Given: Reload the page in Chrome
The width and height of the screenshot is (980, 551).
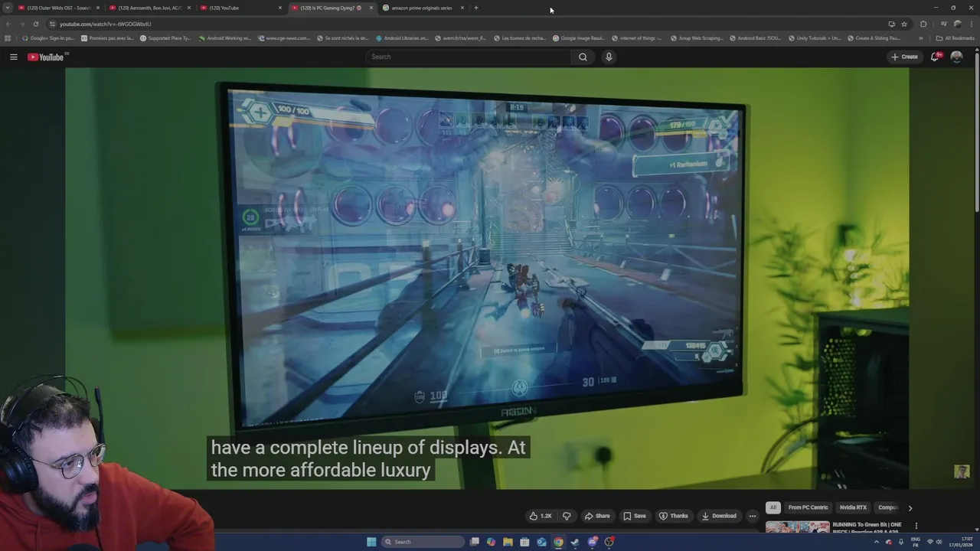Looking at the screenshot, I should 35,24.
